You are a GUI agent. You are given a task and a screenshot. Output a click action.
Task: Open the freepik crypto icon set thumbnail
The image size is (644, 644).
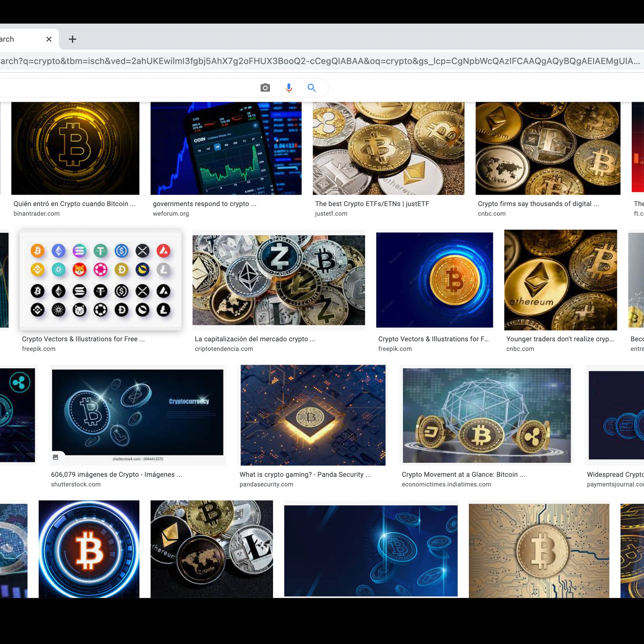pyautogui.click(x=100, y=280)
